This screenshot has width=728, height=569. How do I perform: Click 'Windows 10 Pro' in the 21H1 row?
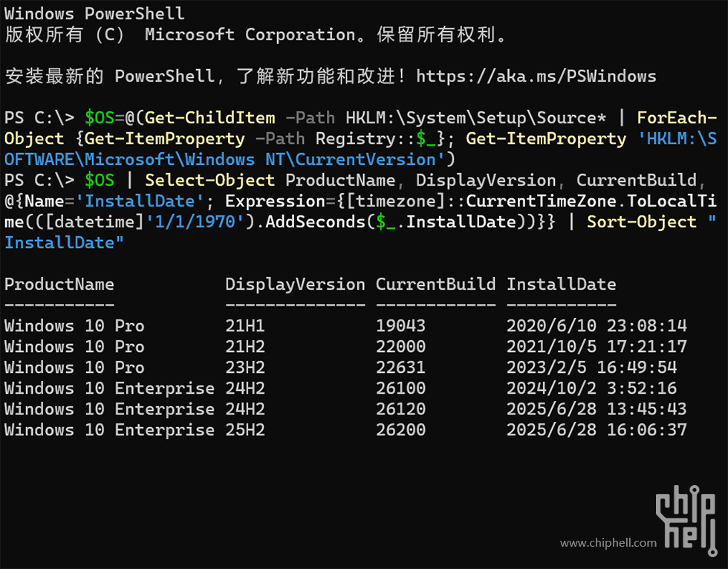74,326
